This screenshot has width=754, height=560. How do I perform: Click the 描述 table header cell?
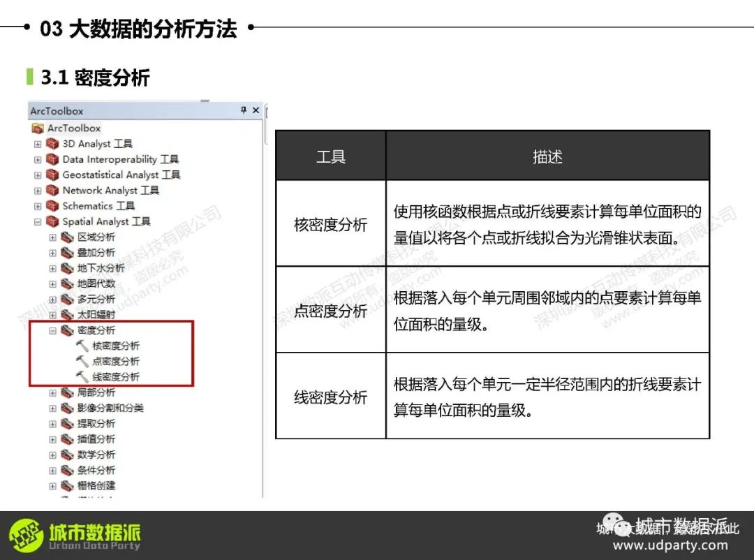tap(548, 156)
